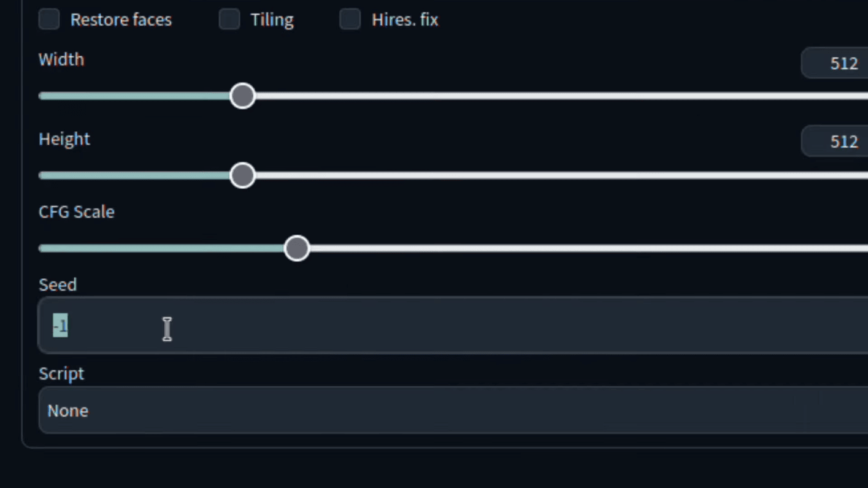This screenshot has width=868, height=488.
Task: Click inside the Seed input field
Action: point(453,326)
